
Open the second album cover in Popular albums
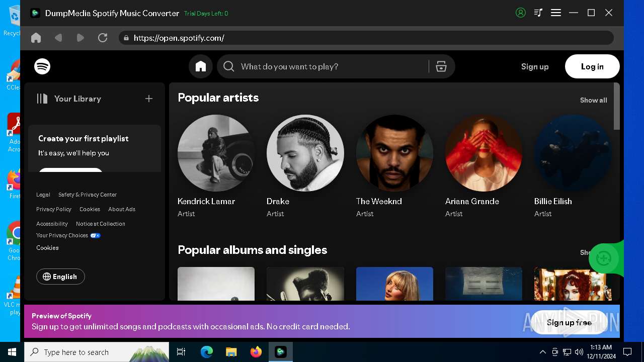coord(305,284)
